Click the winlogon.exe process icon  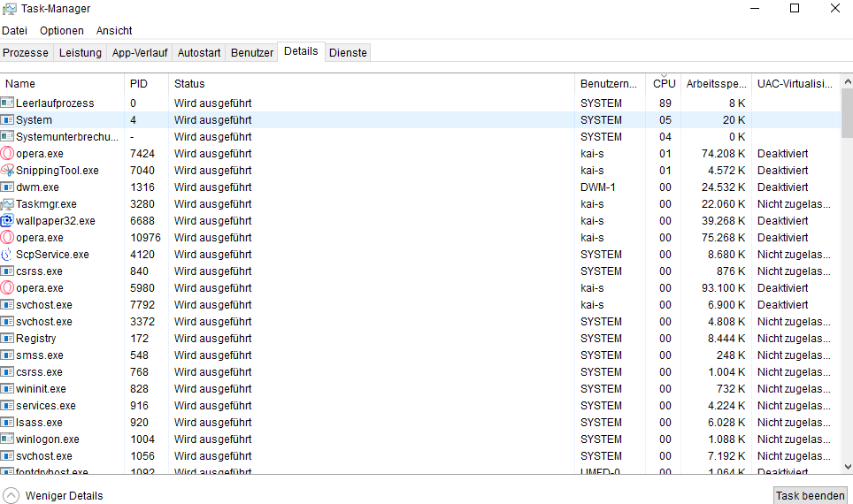pos(7,439)
